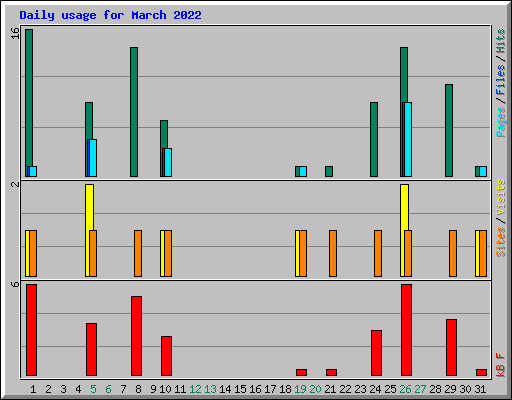The height and width of the screenshot is (400, 512).
Task: Click the cyan pages bar for day 26
Action: pyautogui.click(x=408, y=139)
